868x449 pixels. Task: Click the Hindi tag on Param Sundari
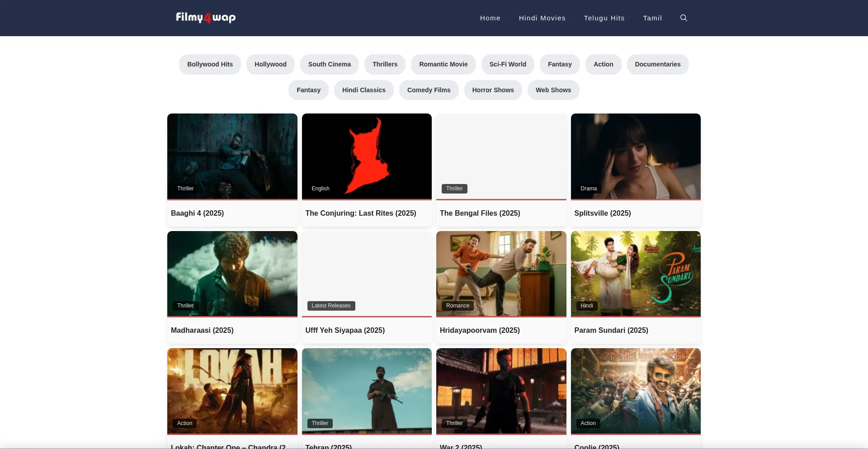587,306
